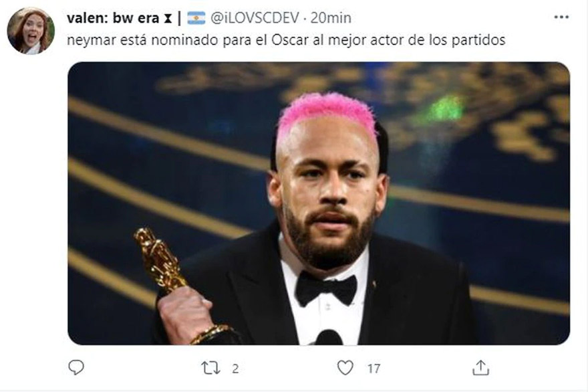Open the share upload icon
The width and height of the screenshot is (588, 392).
click(x=480, y=368)
